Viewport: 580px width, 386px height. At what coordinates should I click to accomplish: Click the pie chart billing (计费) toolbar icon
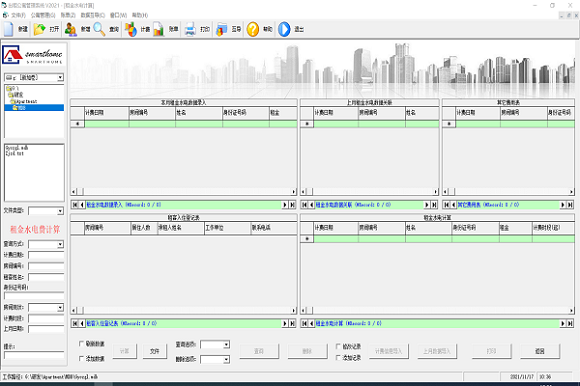(131, 29)
